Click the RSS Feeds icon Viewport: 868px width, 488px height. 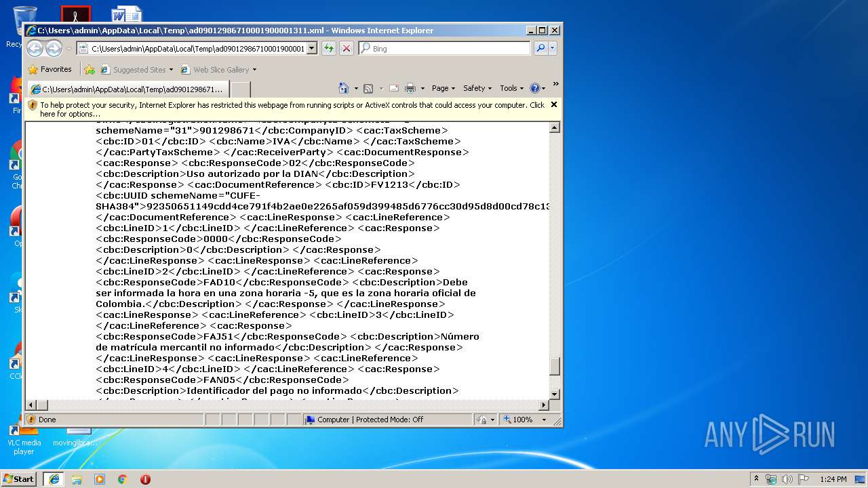pyautogui.click(x=368, y=88)
